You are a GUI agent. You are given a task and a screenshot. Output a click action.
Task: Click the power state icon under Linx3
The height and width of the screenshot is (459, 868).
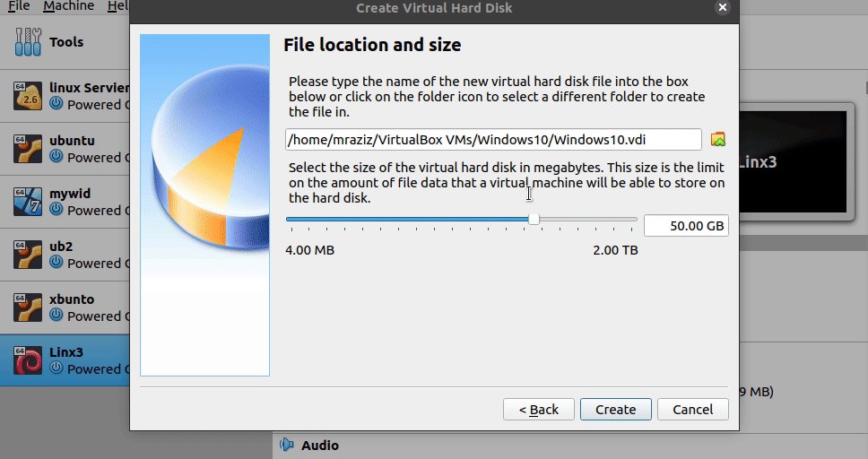point(56,368)
